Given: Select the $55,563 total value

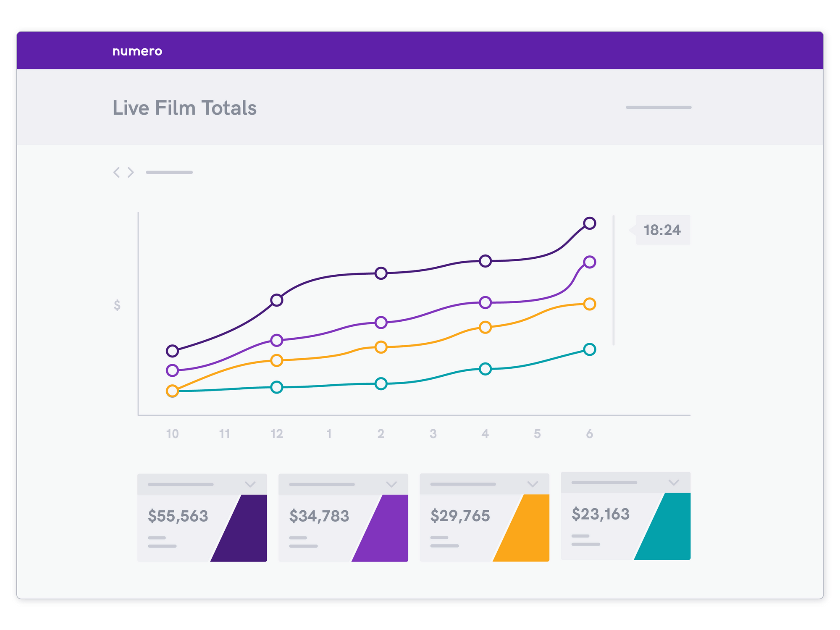Looking at the screenshot, I should [178, 516].
